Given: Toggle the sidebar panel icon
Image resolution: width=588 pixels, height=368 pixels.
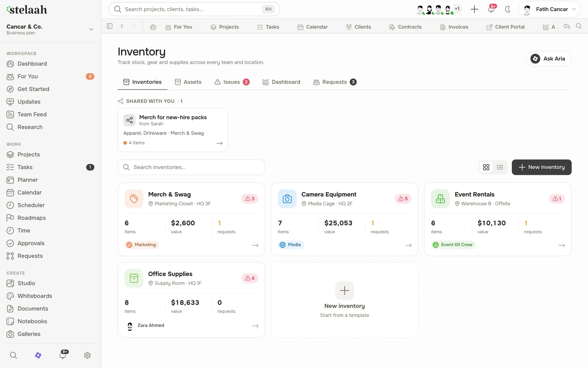Looking at the screenshot, I should point(110,26).
